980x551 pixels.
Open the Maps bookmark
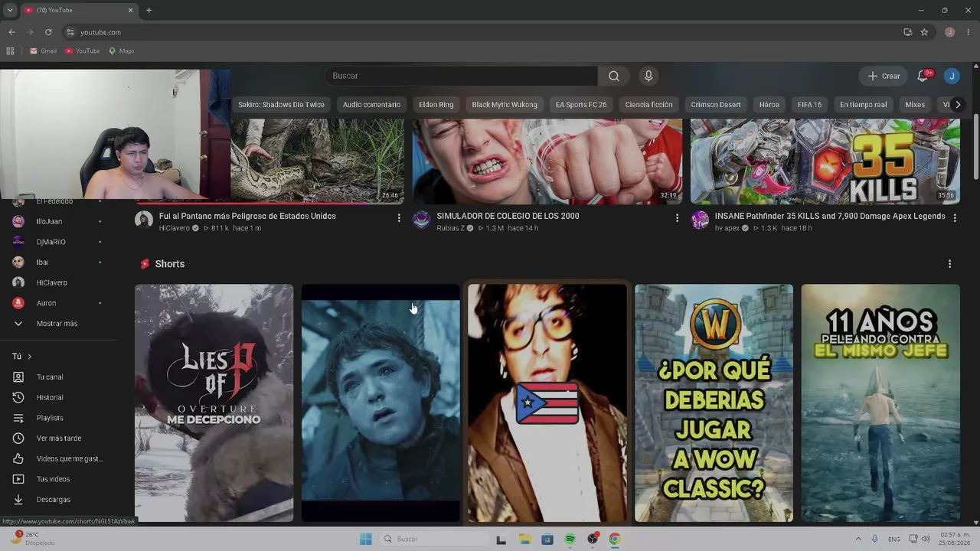click(121, 51)
